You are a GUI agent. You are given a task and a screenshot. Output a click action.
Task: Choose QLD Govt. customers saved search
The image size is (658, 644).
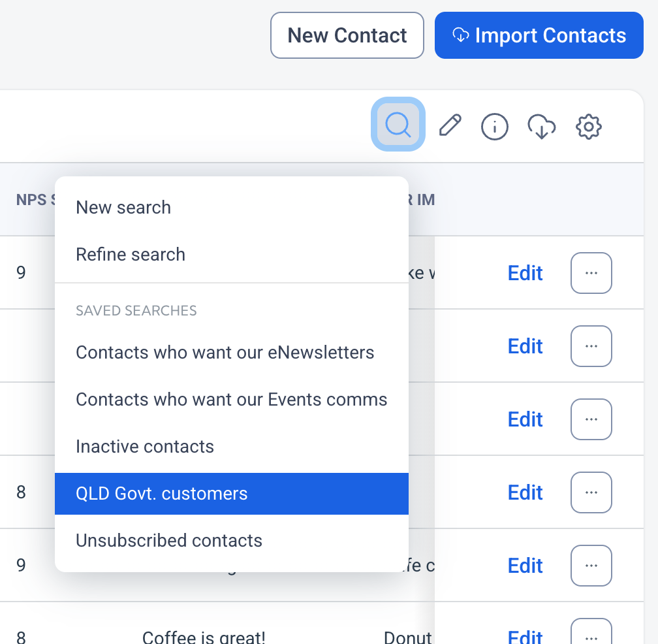pos(232,494)
